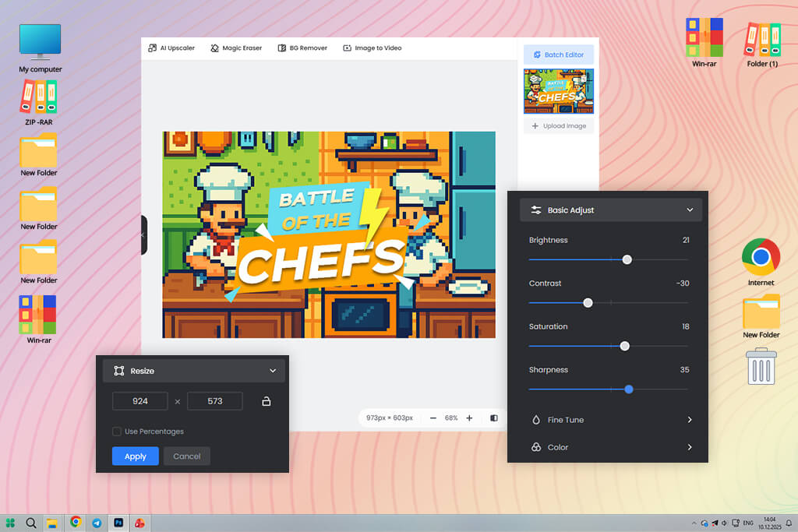
Task: Collapse the Resize panel chevron
Action: pos(273,371)
